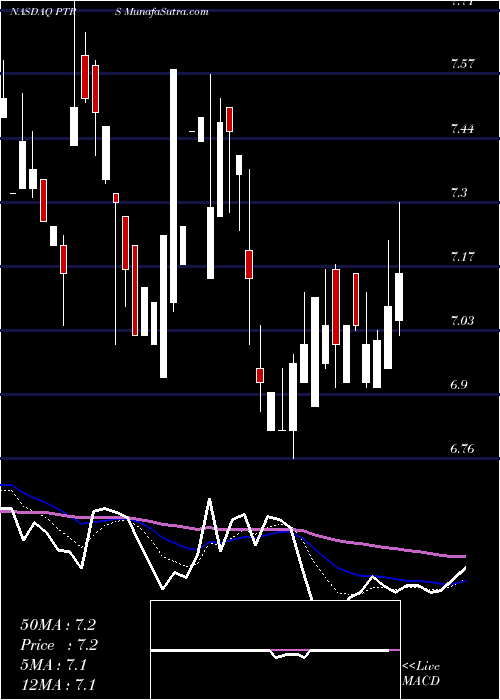
Task: Click the <<Live MACD label
Action: (421, 673)
